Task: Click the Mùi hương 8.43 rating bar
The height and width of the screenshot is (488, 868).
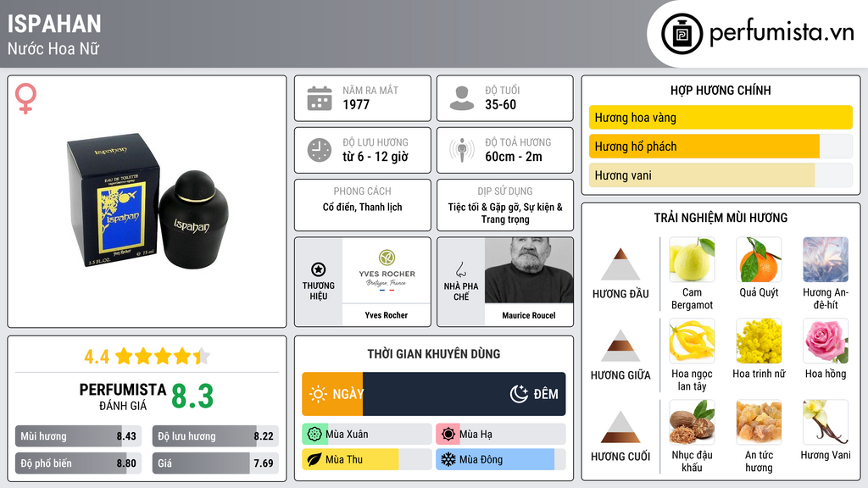Action: pos(78,436)
